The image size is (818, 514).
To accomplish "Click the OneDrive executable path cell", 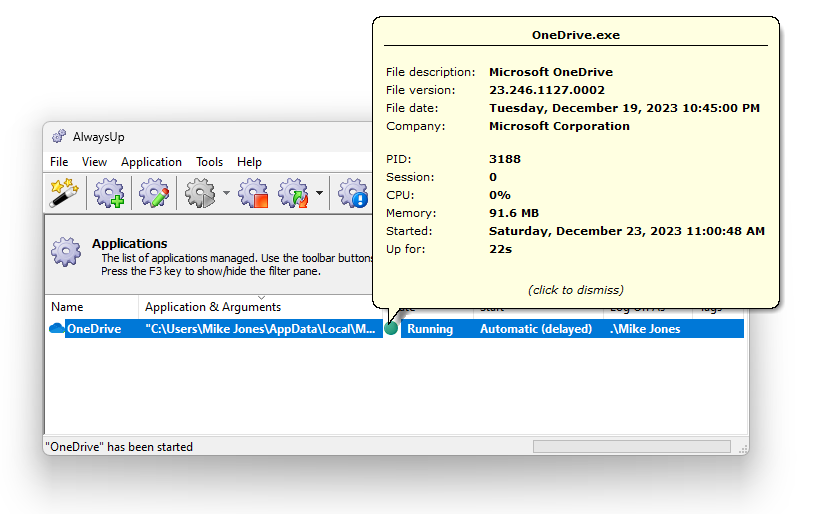I will point(260,329).
